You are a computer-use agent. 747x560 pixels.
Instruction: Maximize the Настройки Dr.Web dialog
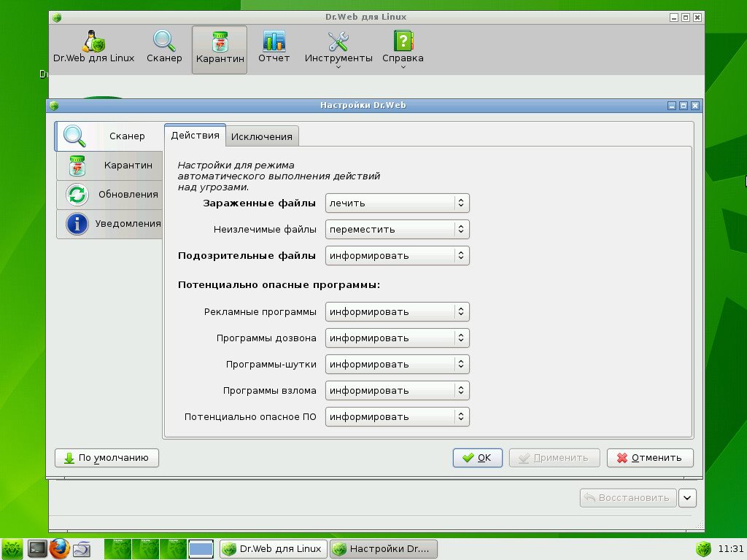(x=683, y=106)
